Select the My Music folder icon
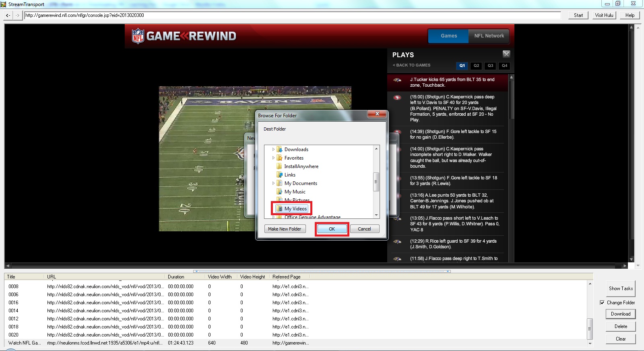This screenshot has width=644, height=351. coord(279,192)
